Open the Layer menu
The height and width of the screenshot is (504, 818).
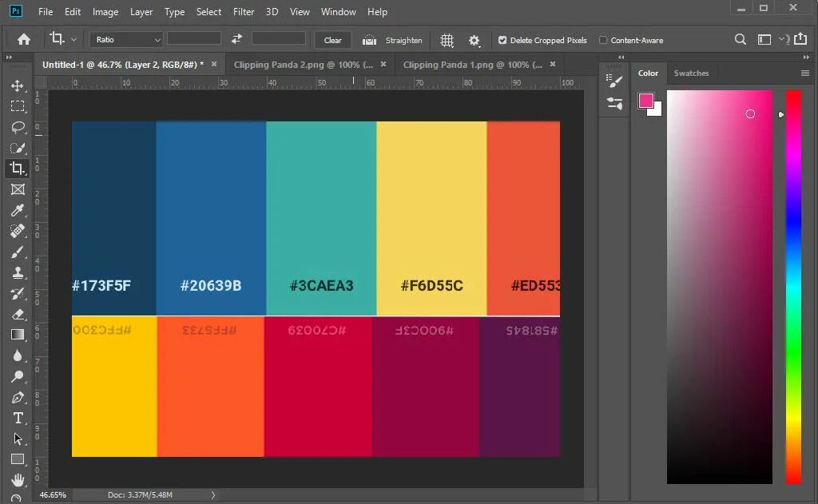141,11
